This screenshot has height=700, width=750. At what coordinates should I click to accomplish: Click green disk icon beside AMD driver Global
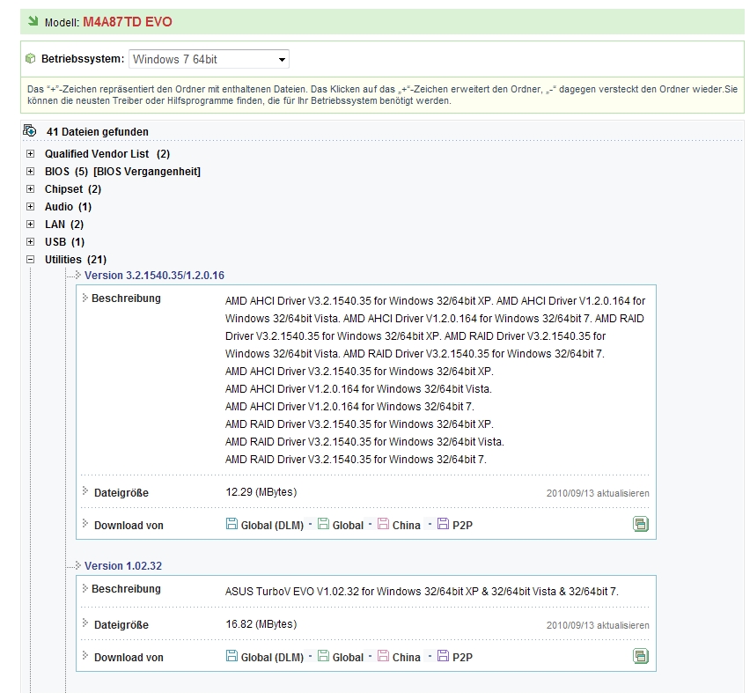(323, 524)
